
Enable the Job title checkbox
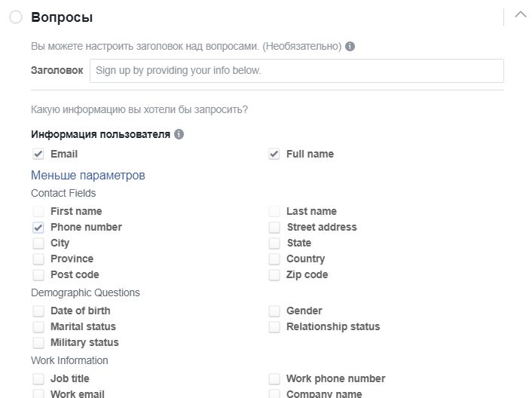click(38, 378)
